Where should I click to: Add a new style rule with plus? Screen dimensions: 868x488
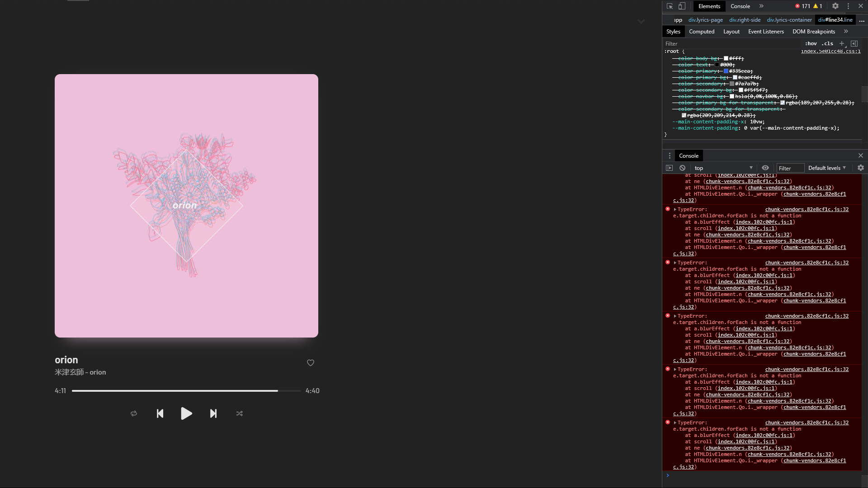click(842, 44)
